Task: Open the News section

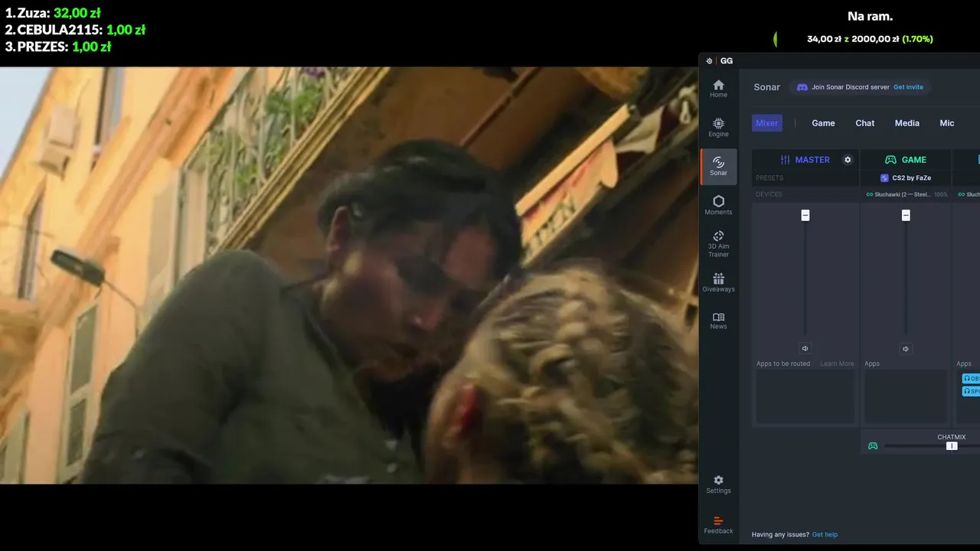Action: [718, 321]
